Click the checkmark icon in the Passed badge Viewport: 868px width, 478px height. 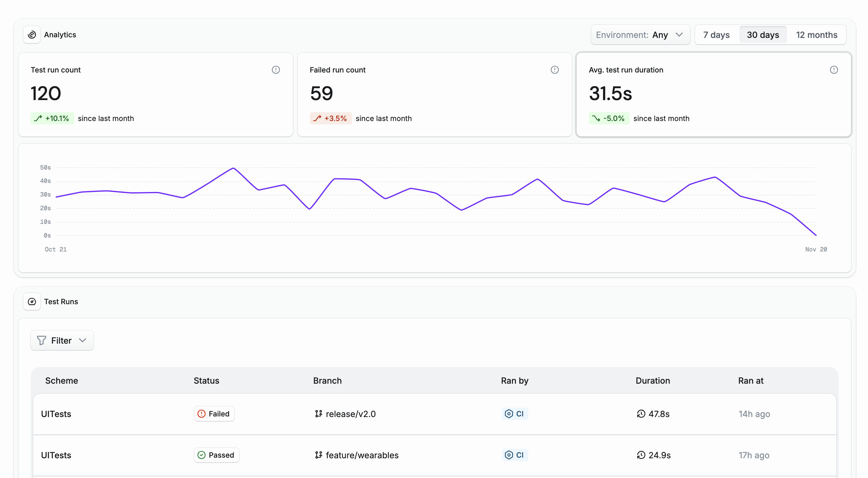[x=202, y=455]
